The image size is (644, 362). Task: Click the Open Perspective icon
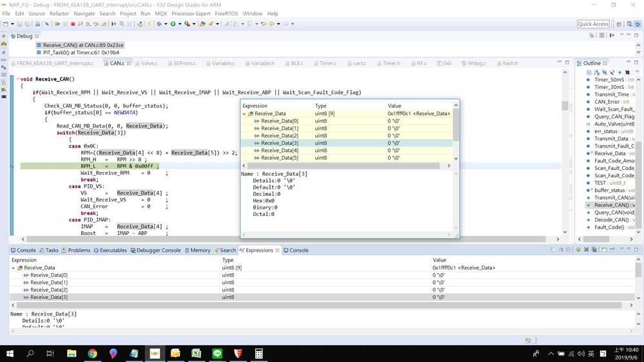(x=619, y=24)
